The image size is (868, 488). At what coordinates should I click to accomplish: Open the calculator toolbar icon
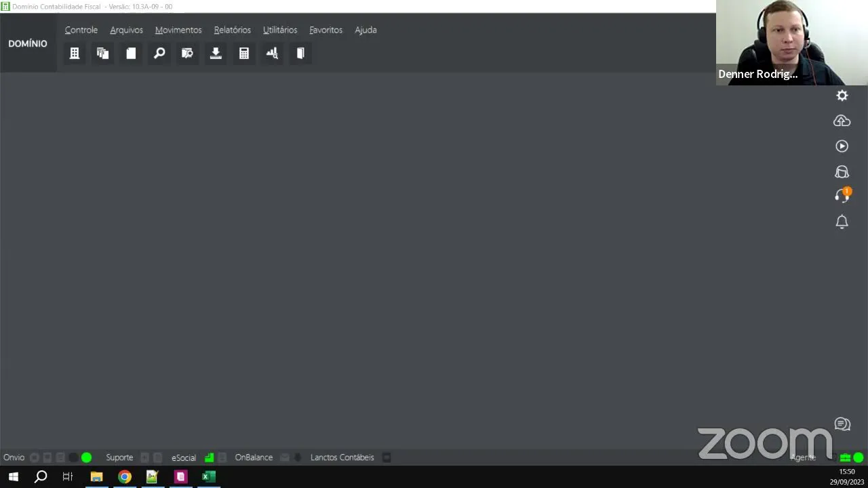pyautogui.click(x=244, y=54)
